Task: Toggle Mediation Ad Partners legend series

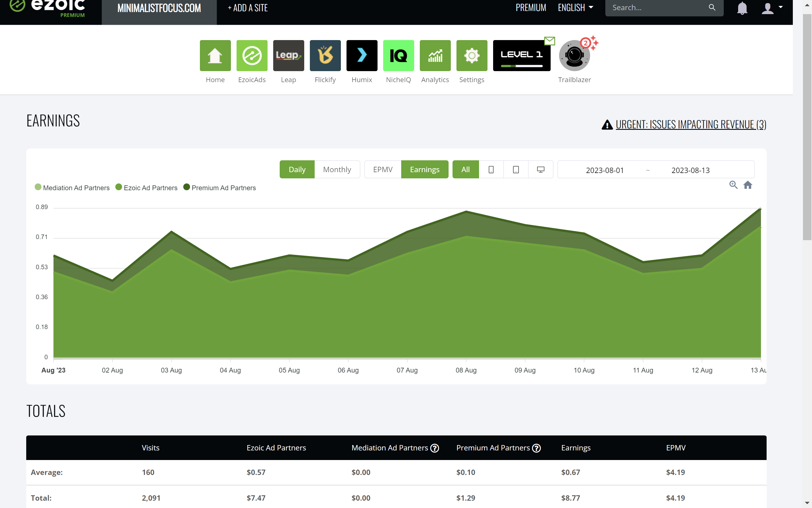Action: pos(72,187)
